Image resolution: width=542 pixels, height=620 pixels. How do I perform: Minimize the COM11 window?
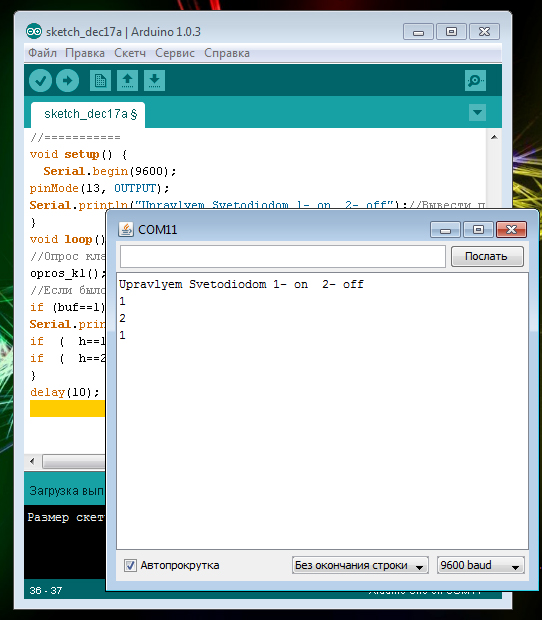tap(445, 229)
